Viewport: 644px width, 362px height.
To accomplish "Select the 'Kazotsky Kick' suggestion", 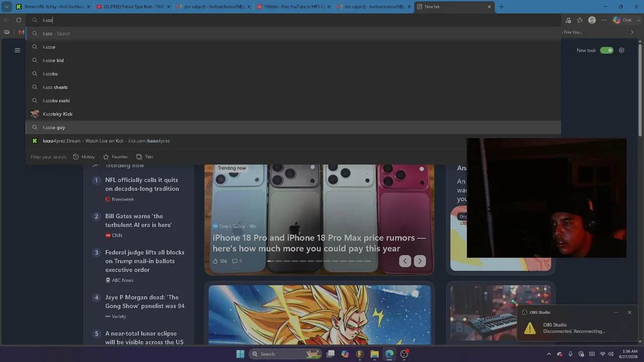I will tap(293, 114).
